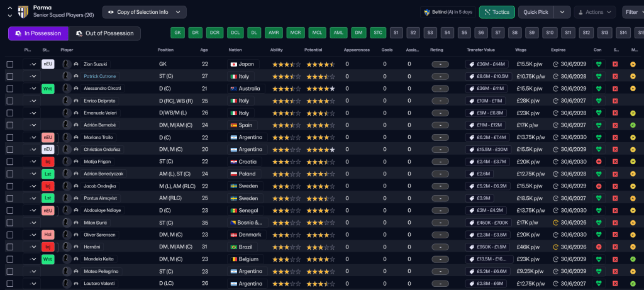Click the player portrait icon for Milan Đurić

pos(66,222)
